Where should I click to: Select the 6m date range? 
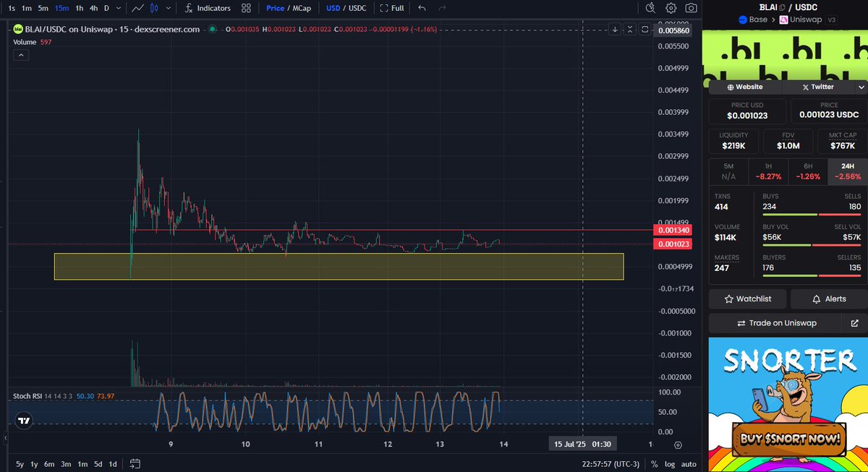point(49,464)
